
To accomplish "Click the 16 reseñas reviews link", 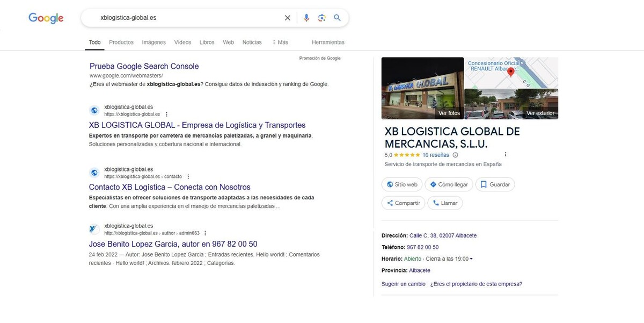I will [436, 155].
